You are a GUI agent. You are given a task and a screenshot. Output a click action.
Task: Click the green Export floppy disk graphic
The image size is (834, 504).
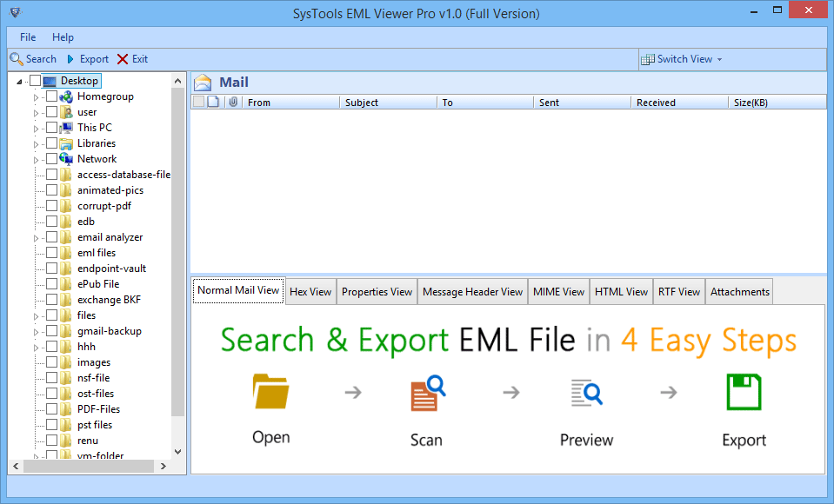click(x=744, y=393)
